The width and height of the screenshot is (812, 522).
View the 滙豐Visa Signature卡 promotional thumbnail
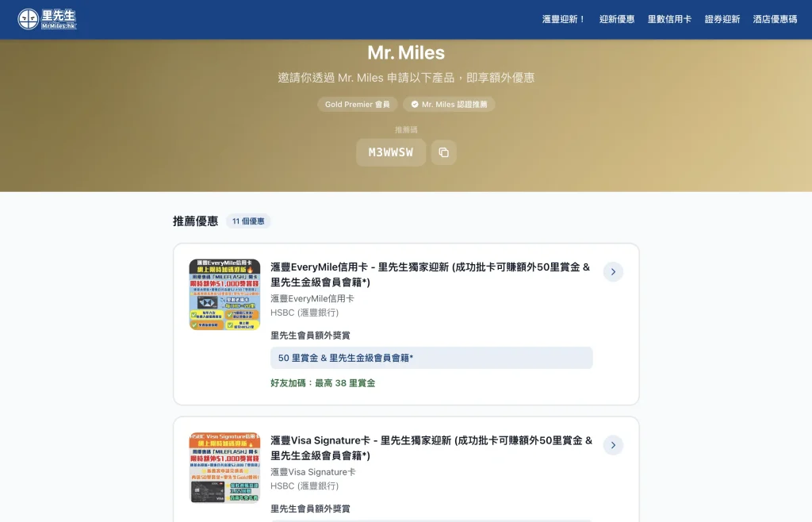click(x=224, y=467)
